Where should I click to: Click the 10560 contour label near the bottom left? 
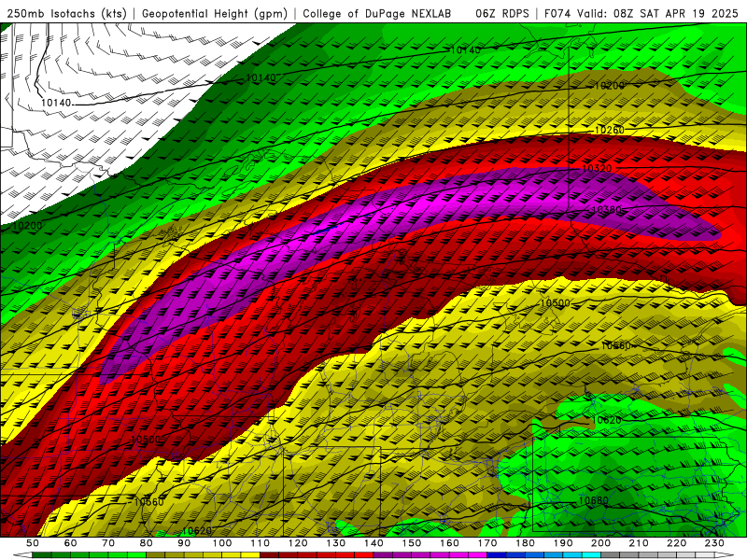(148, 502)
